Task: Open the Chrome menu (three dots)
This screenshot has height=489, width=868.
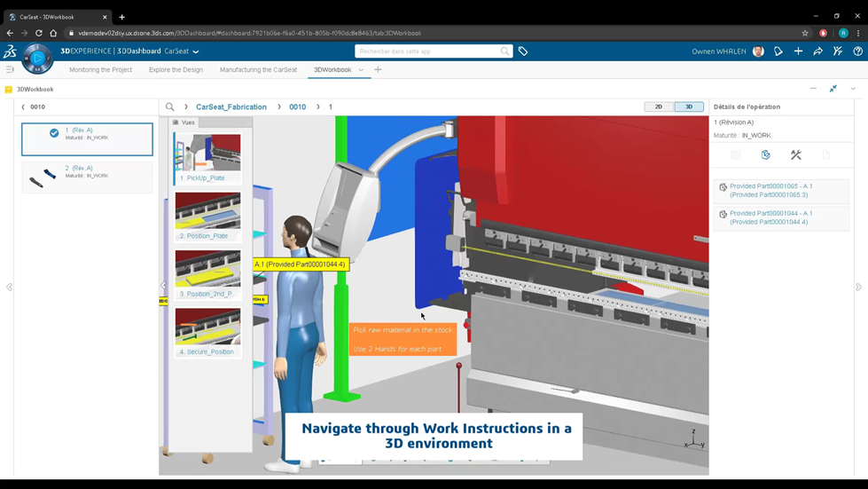Action: (x=858, y=33)
